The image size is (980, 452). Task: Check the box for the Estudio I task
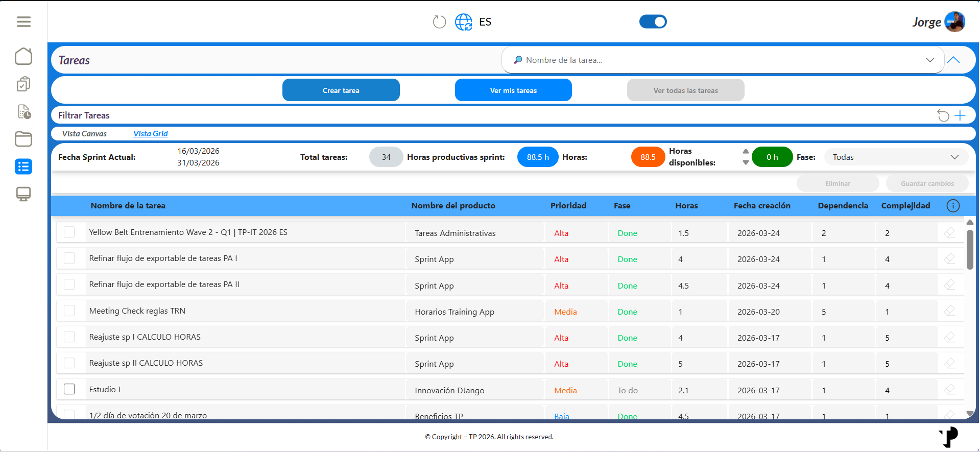(x=69, y=389)
